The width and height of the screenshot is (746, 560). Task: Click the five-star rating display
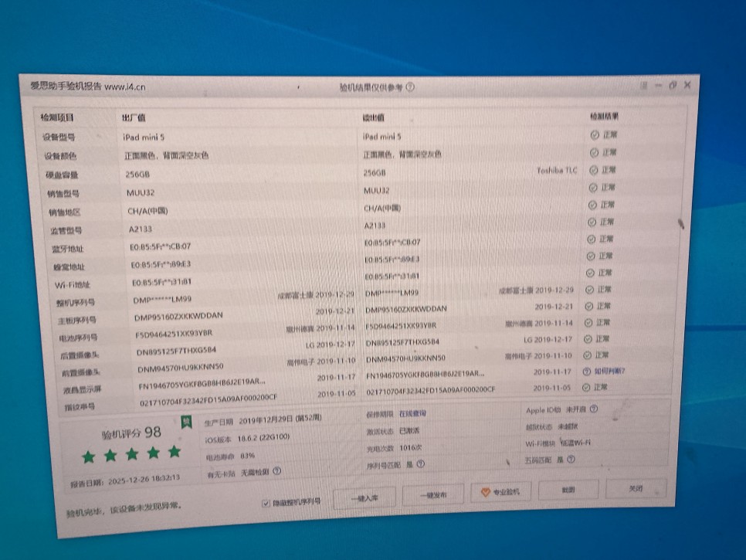[131, 454]
